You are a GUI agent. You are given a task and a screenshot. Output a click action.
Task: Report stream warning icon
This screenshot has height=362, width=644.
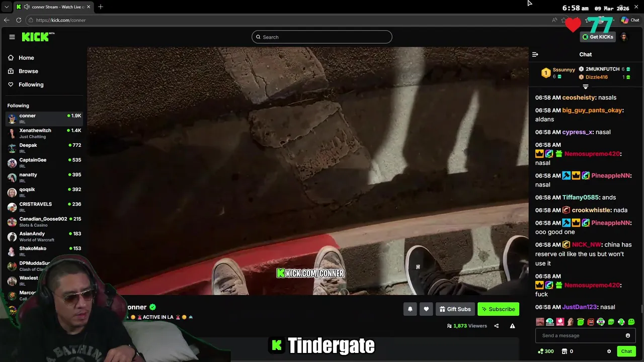coord(512,326)
